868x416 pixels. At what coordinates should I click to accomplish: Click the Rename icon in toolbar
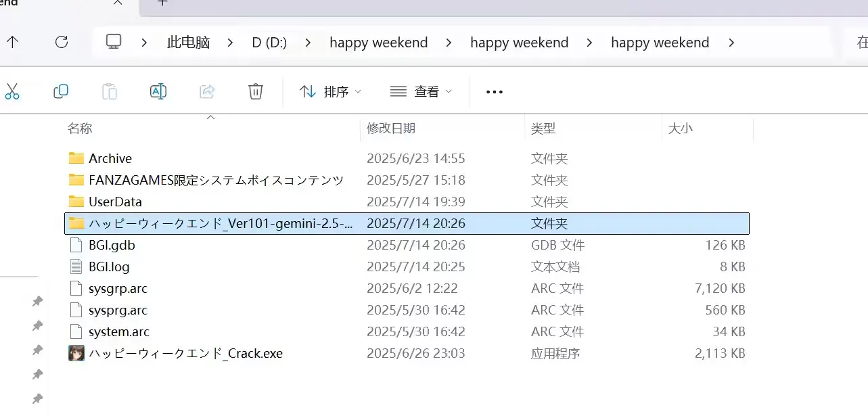(x=158, y=91)
